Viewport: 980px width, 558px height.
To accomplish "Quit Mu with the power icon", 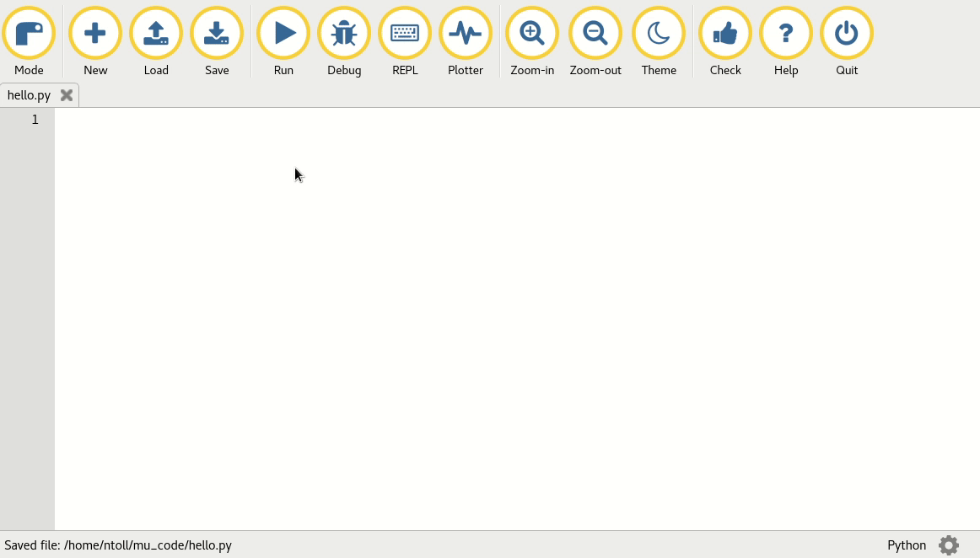I will pyautogui.click(x=847, y=34).
